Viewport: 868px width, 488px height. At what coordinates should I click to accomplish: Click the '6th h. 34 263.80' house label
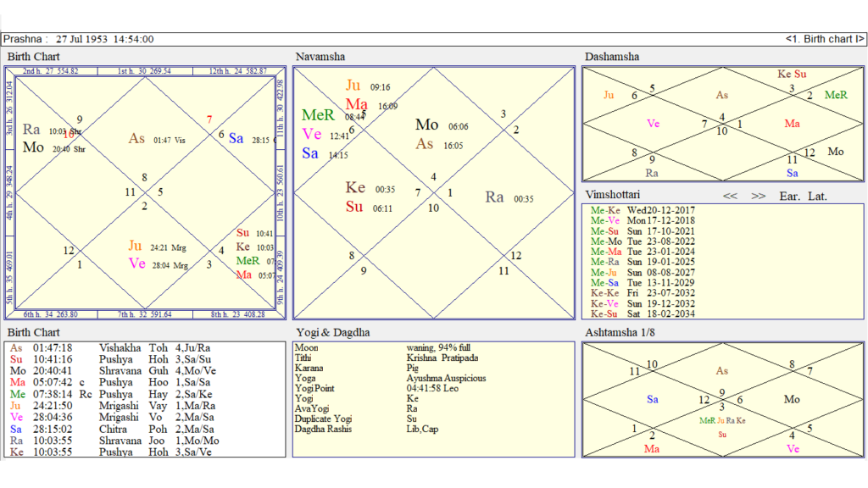click(x=50, y=314)
